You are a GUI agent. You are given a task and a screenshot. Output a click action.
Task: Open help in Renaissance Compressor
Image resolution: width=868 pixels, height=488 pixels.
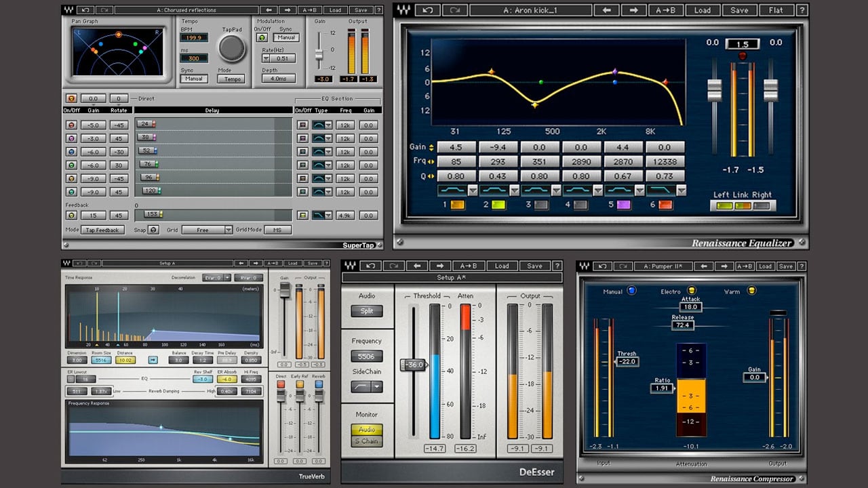[x=802, y=266]
